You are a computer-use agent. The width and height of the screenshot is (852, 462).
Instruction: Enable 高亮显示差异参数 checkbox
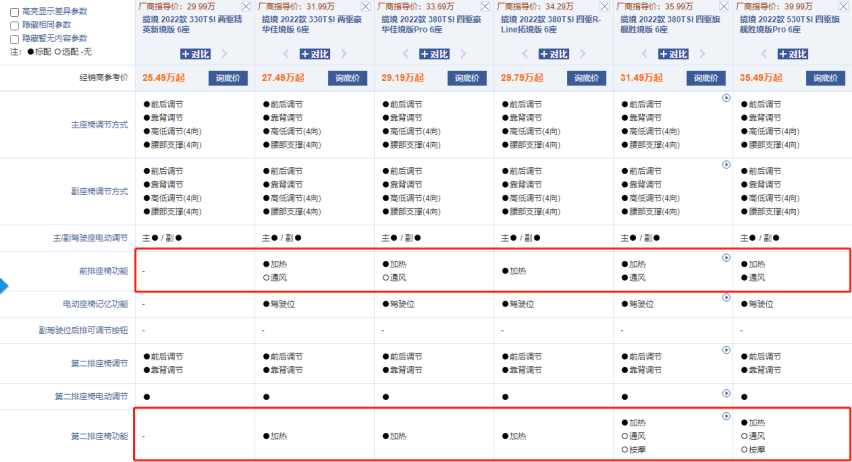click(x=15, y=12)
